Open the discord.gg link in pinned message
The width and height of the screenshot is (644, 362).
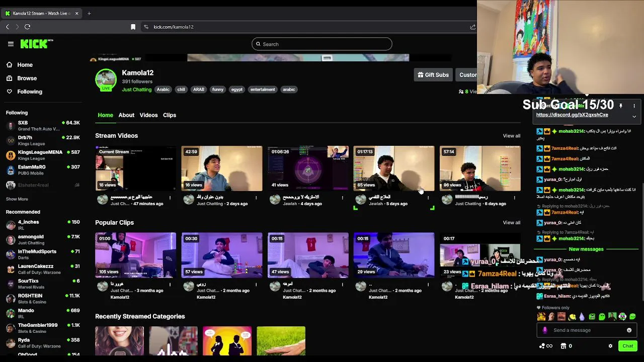(572, 115)
